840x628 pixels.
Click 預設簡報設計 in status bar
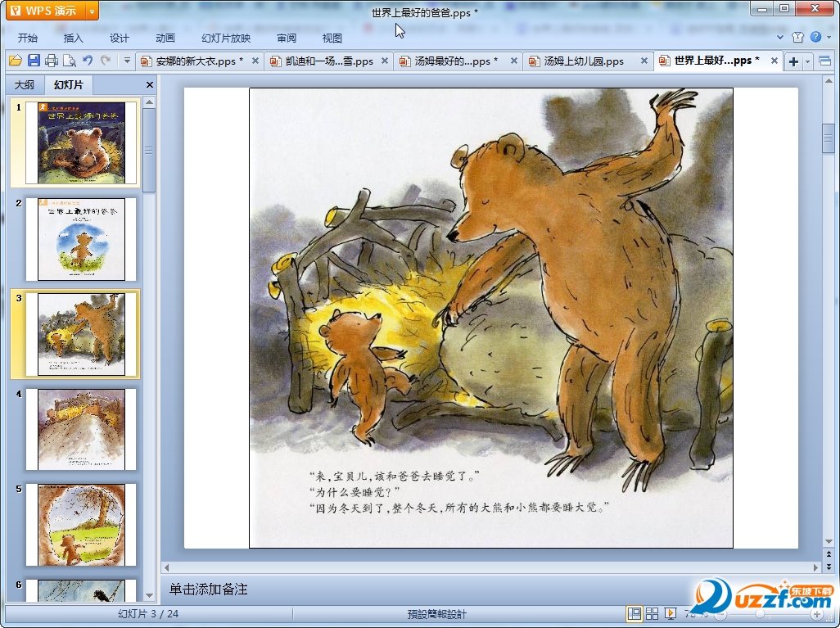[x=436, y=614]
